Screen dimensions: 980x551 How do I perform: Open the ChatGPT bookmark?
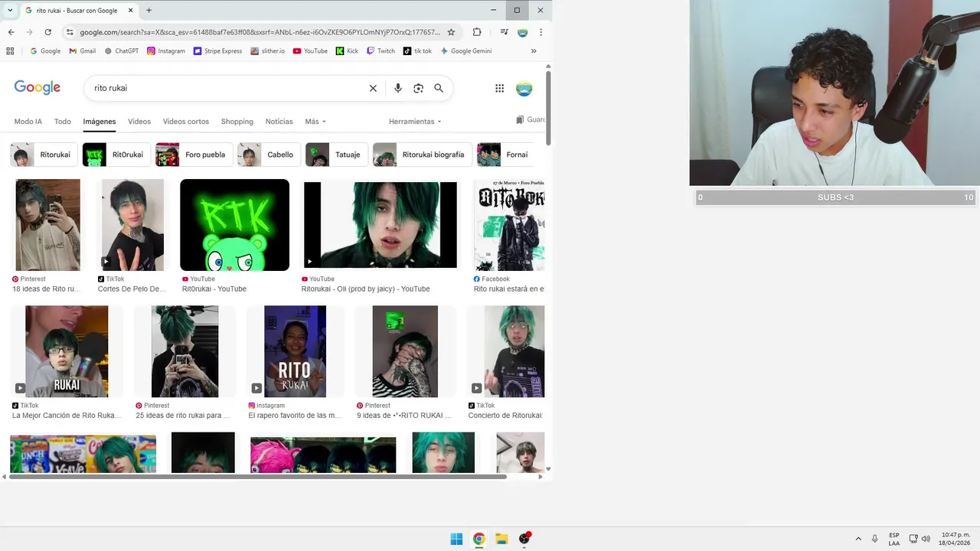121,51
